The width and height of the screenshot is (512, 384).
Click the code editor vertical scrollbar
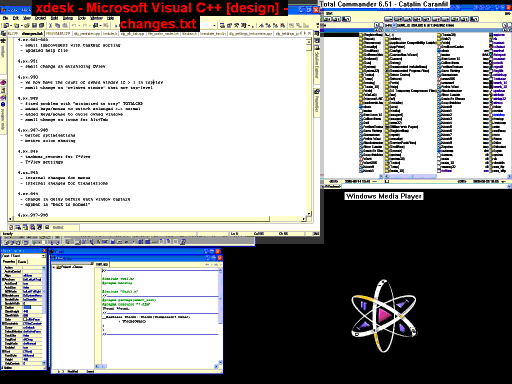[x=220, y=315]
